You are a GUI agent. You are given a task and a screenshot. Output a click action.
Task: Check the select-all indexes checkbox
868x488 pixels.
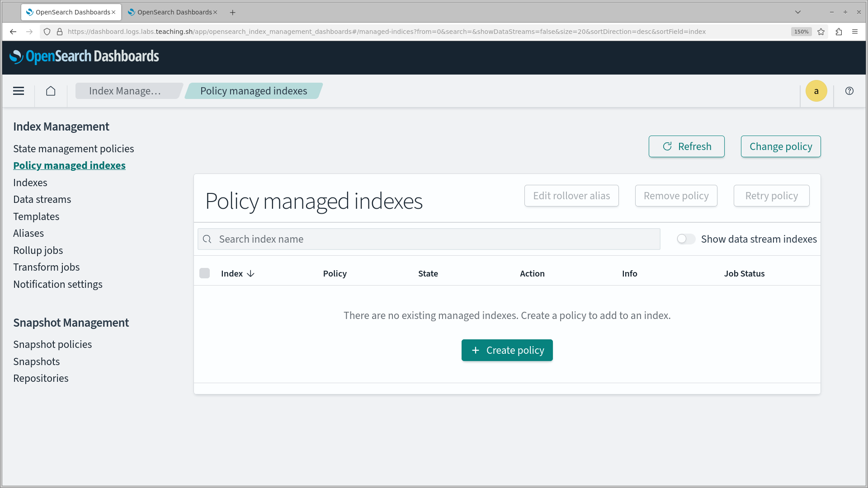pos(204,273)
